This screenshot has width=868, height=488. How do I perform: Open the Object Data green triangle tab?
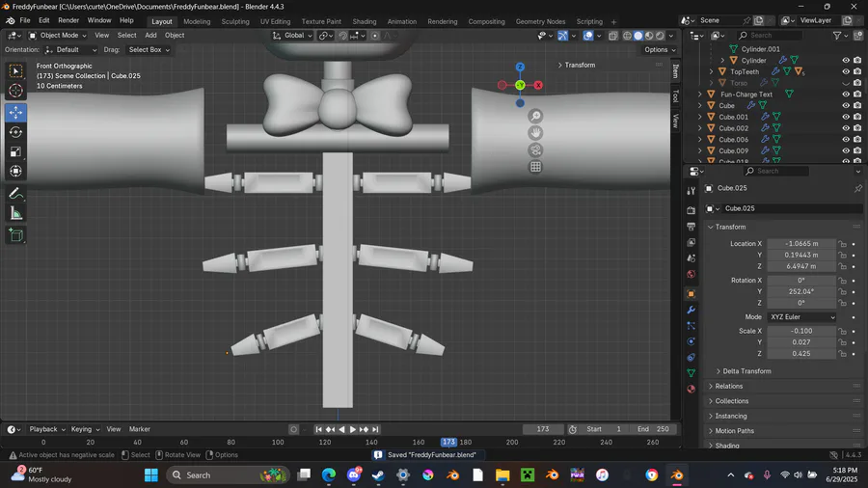[691, 373]
